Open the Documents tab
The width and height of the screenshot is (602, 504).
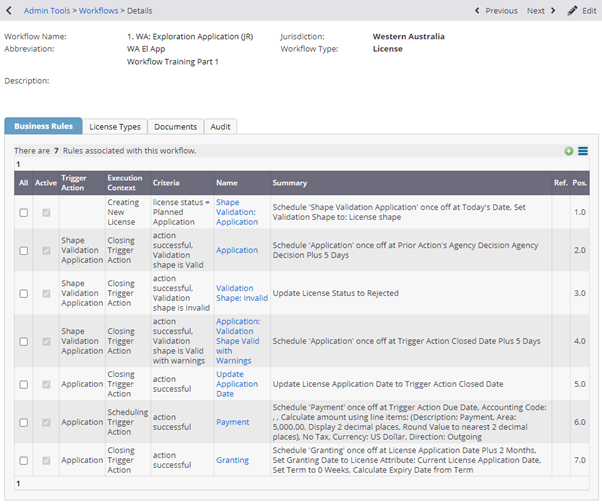tap(175, 127)
